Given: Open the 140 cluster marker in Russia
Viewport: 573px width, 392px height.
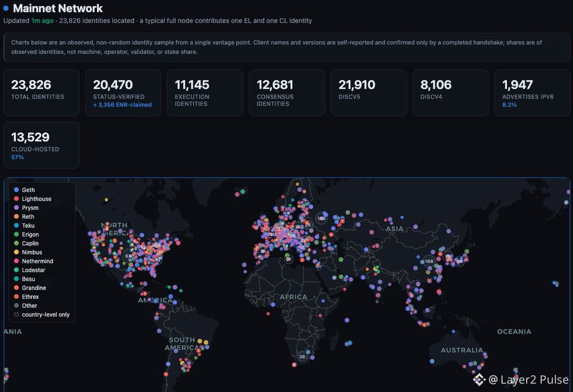Looking at the screenshot, I should (x=321, y=218).
